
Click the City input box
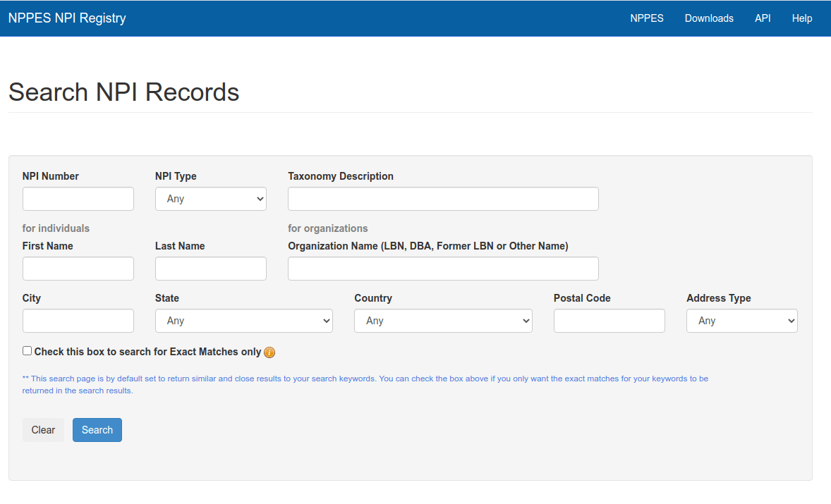click(78, 321)
